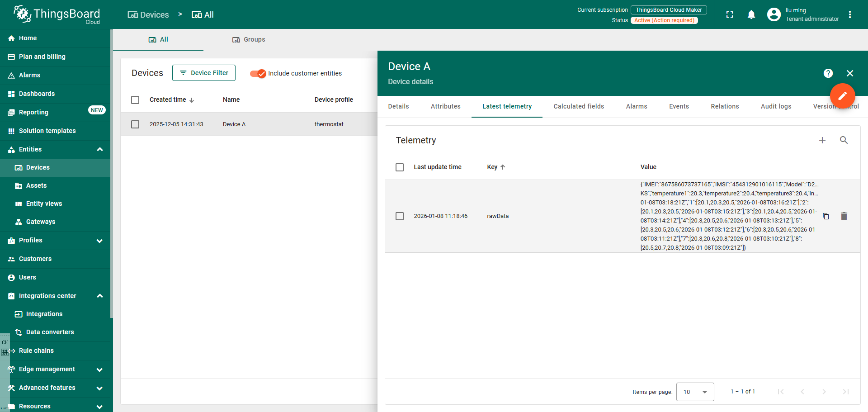
Task: Open help for Device A details
Action: click(x=828, y=73)
